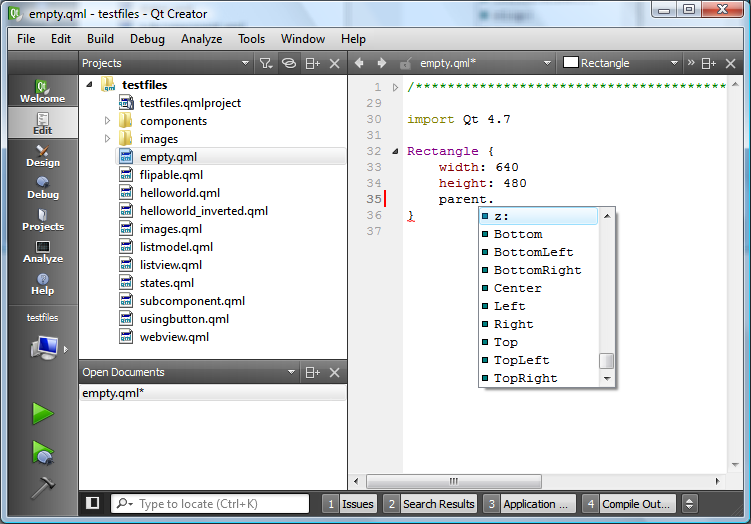751x524 pixels.
Task: Click the filter tree icon in Projects panel
Action: tap(265, 63)
